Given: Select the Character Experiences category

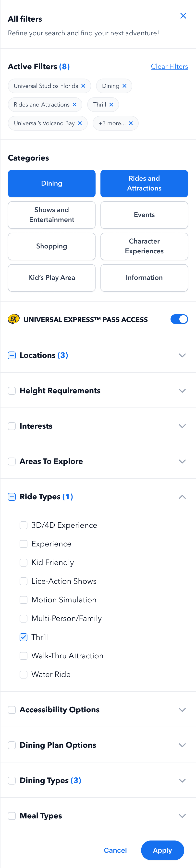Looking at the screenshot, I should pyautogui.click(x=144, y=246).
